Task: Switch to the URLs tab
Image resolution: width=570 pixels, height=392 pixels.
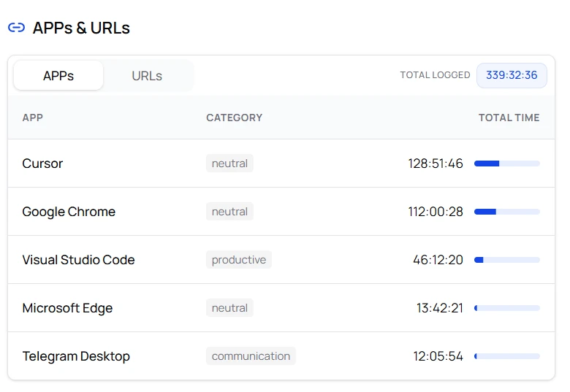Action: pos(147,76)
